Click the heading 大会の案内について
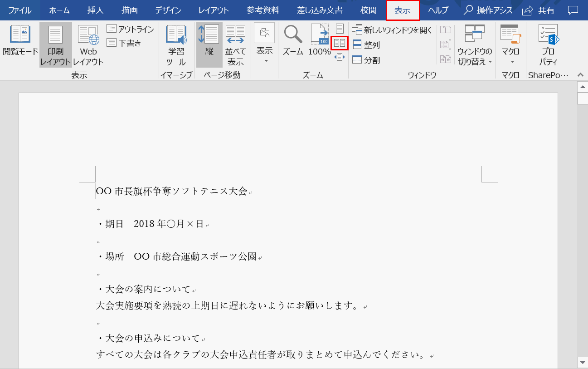 144,289
